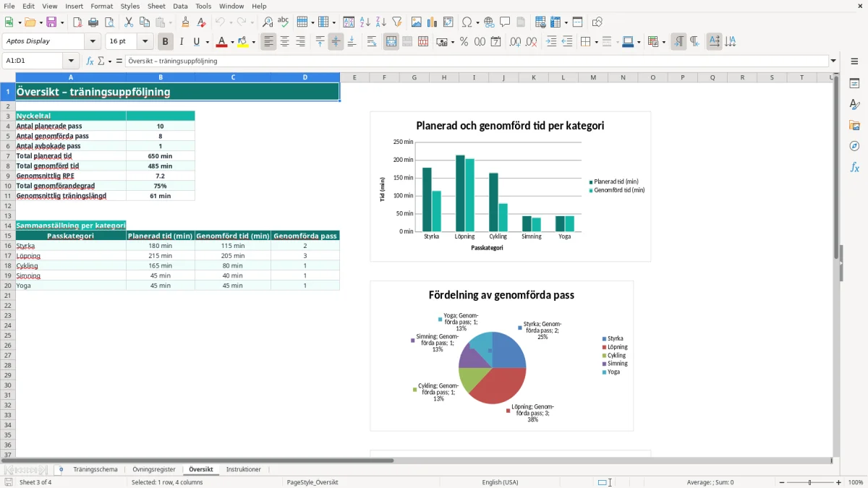The image size is (868, 488).
Task: Click the Insert Image icon
Action: pos(417,22)
